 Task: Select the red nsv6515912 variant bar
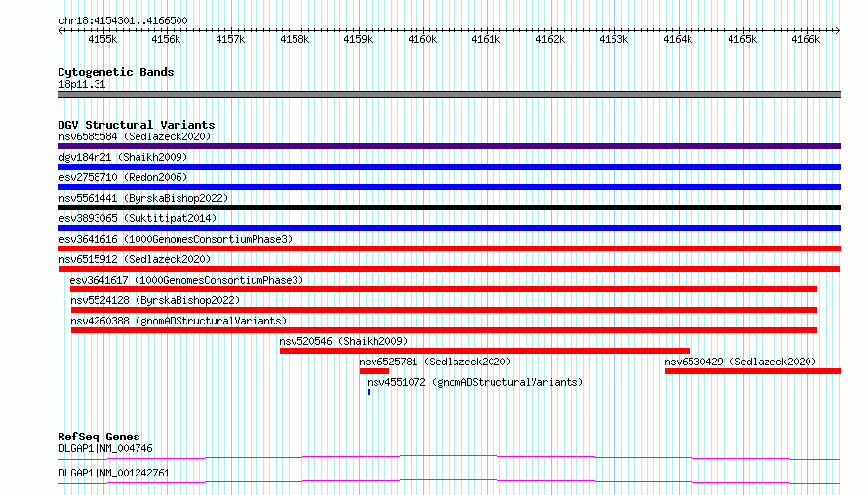tap(449, 269)
